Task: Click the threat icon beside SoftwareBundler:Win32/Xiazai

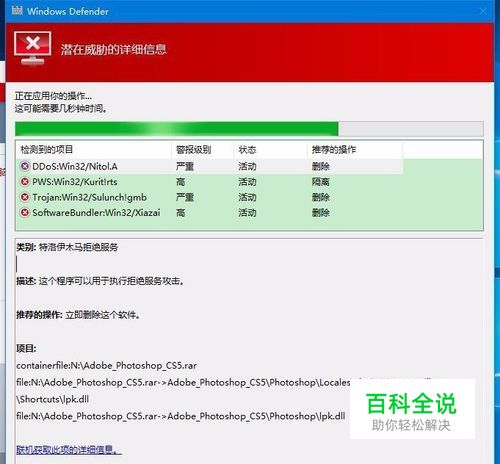Action: [x=25, y=212]
